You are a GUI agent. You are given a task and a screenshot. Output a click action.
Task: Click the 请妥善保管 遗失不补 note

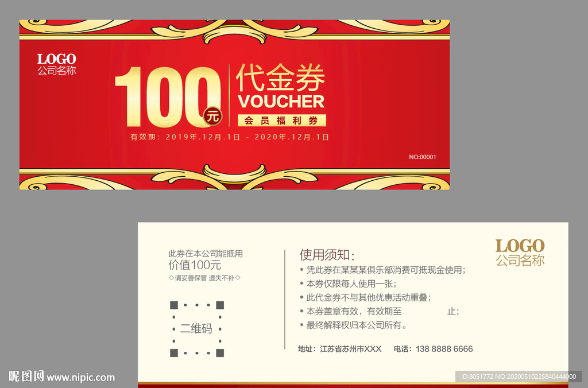(204, 278)
